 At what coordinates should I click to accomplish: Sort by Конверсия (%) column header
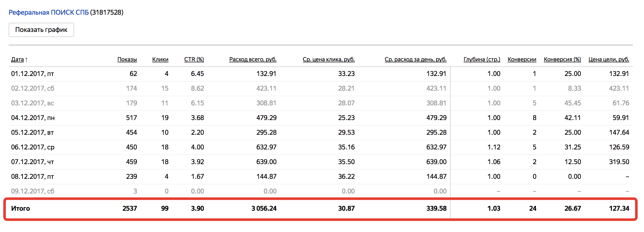pos(562,59)
